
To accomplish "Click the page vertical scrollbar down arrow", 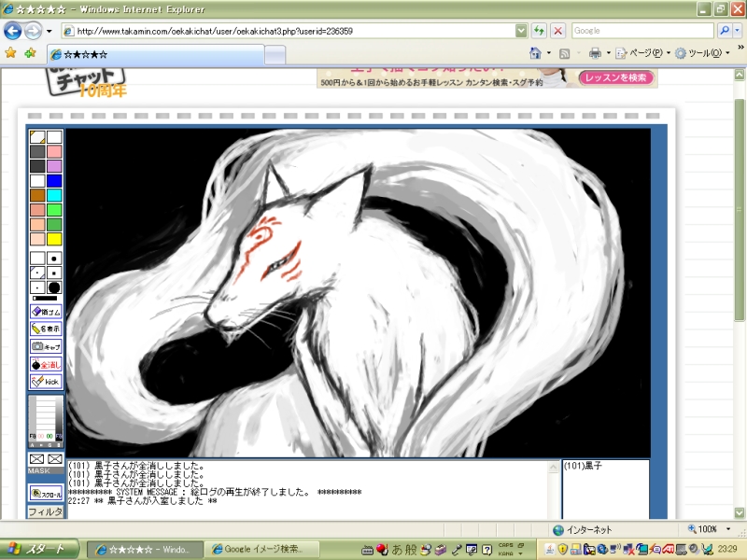I will (740, 512).
